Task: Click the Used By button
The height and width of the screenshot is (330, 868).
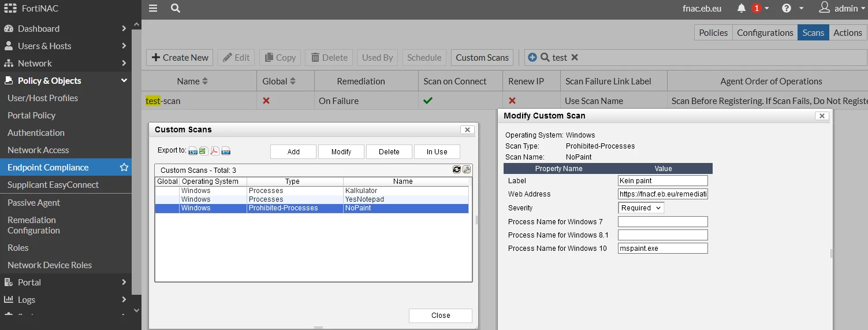Action: click(x=378, y=57)
